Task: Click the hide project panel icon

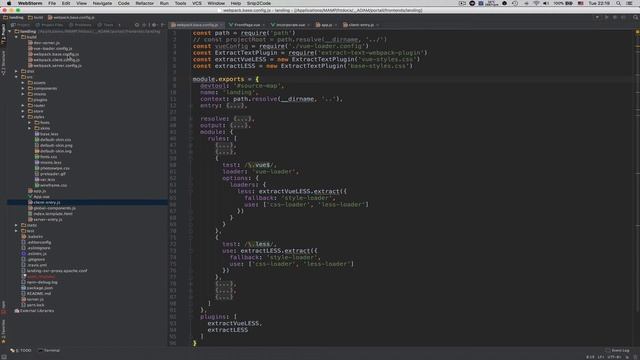Action: tap(162, 25)
